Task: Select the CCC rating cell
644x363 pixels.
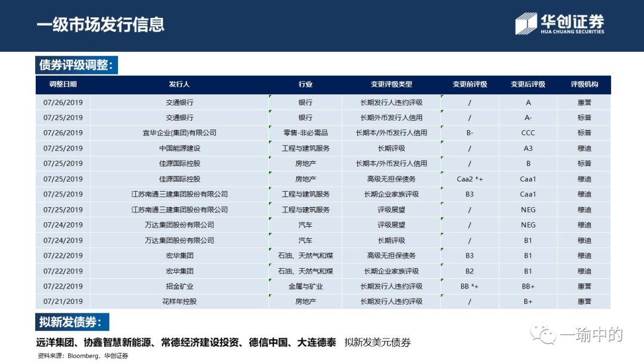Action: [528, 133]
